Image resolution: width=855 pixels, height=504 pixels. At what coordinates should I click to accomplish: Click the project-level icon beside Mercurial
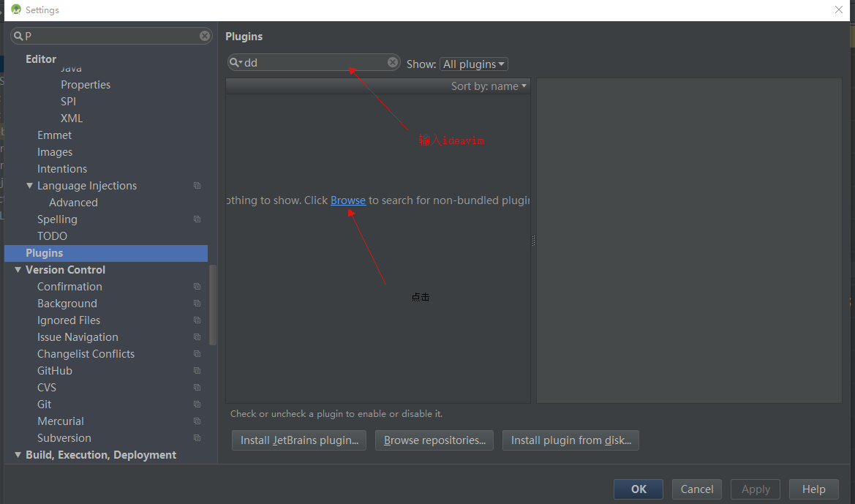[x=197, y=421]
